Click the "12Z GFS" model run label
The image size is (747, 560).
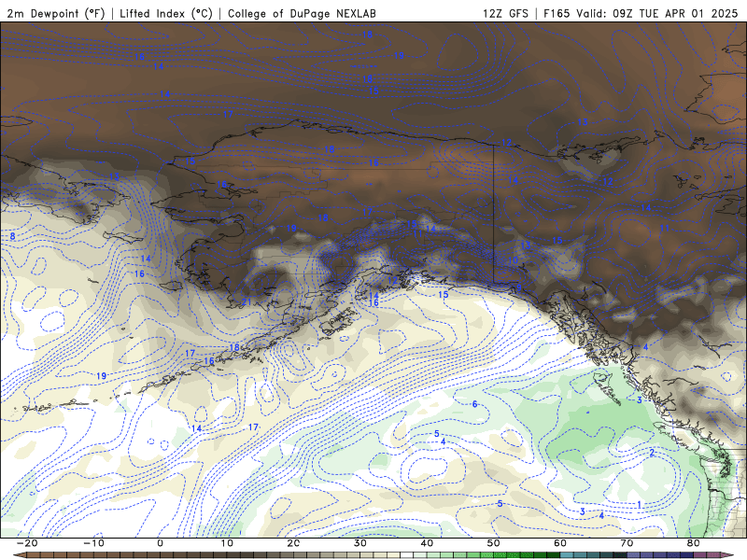[x=505, y=13]
